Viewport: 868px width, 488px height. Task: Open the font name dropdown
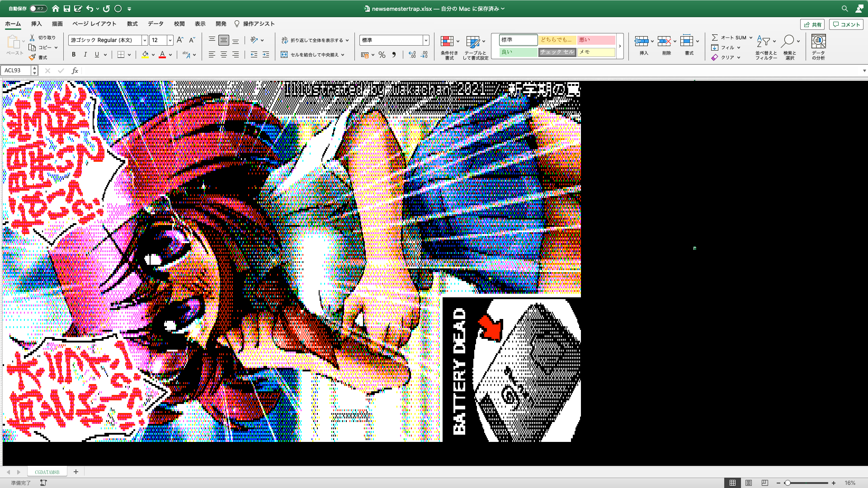coord(145,40)
